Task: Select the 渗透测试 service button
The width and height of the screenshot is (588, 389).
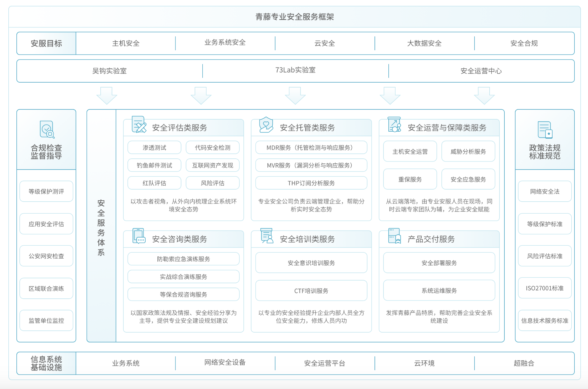Action: 154,148
